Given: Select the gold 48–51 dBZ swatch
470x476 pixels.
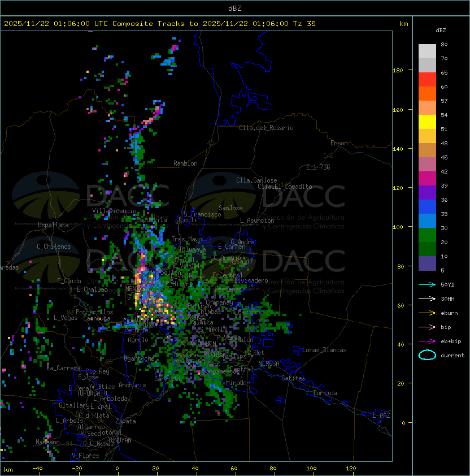Looking at the screenshot, I should [x=427, y=136].
